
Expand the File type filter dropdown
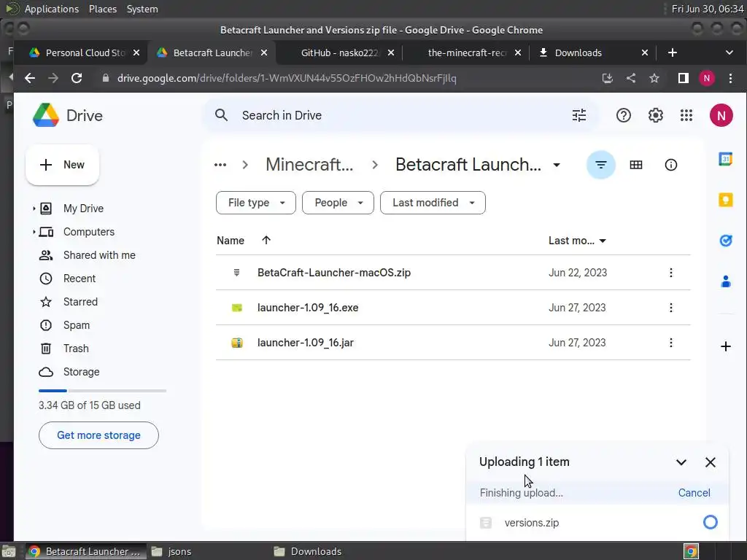click(256, 203)
